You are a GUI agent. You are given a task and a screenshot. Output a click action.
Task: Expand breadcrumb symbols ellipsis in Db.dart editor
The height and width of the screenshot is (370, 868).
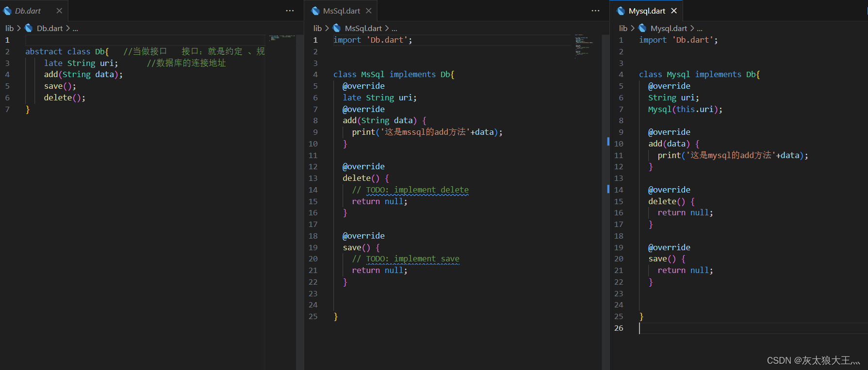[75, 29]
